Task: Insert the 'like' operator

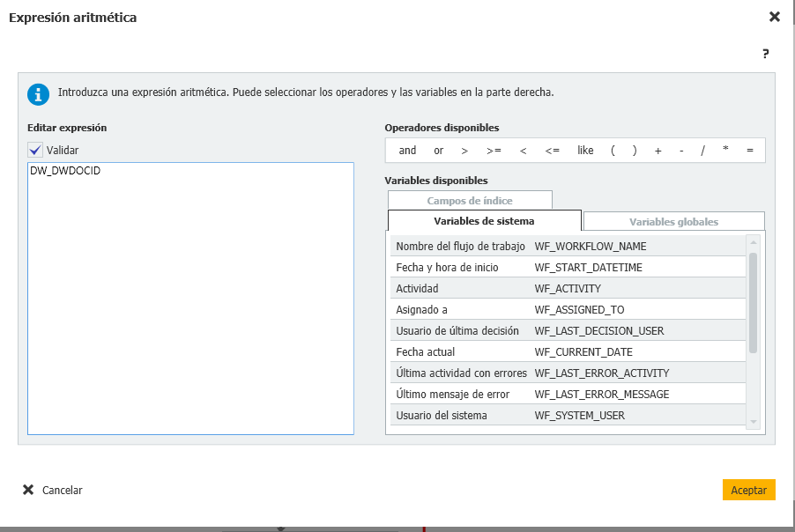Action: click(x=585, y=151)
